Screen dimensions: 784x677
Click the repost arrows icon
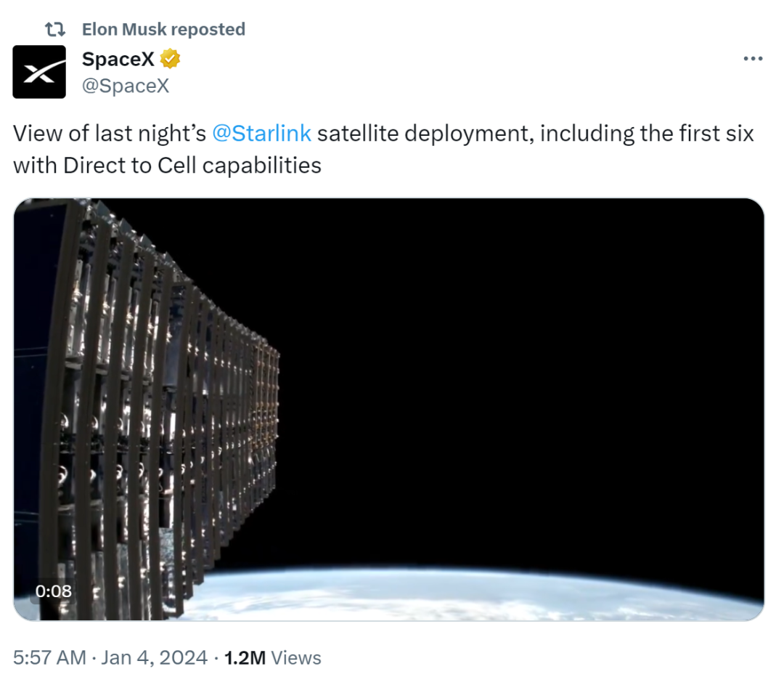coord(54,29)
